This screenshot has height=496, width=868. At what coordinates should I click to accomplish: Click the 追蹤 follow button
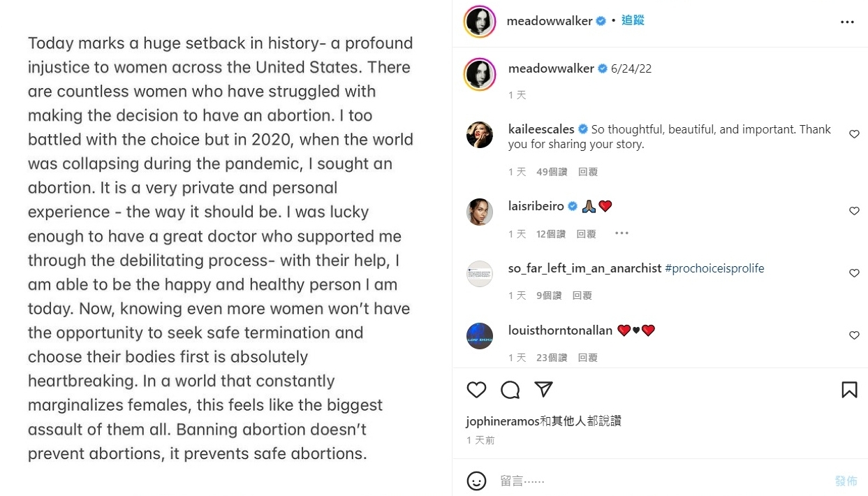tap(633, 20)
